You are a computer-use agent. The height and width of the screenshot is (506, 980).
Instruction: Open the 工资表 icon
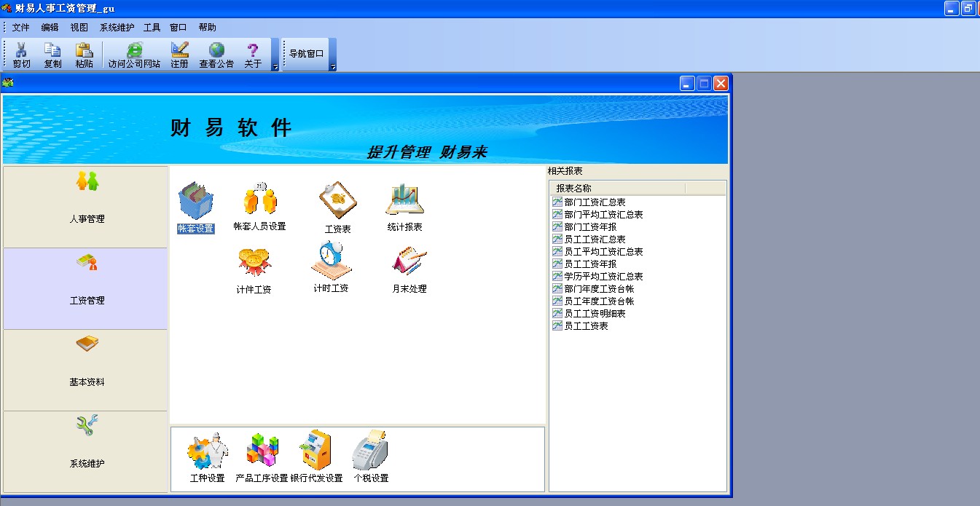(x=337, y=207)
